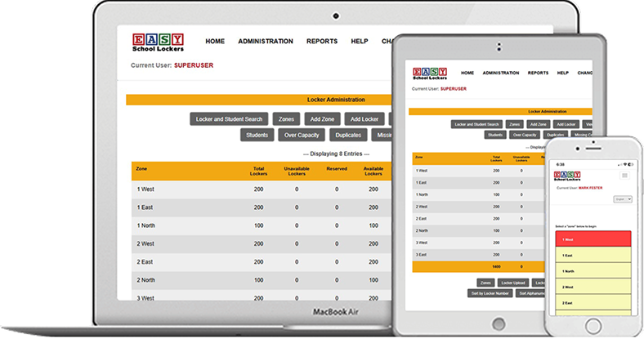Select the red 1 West zone on the phone
This screenshot has width=644, height=343.
[x=593, y=238]
